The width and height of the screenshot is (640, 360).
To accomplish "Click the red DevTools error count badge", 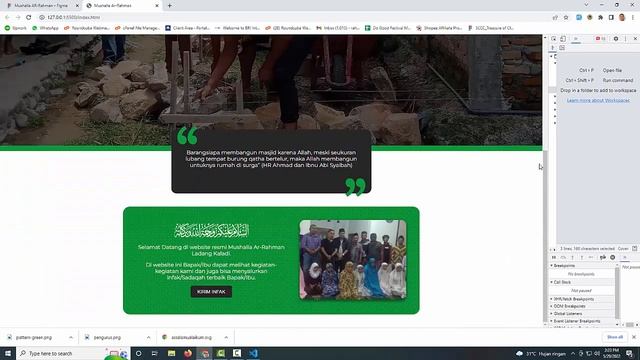I will pos(600,39).
